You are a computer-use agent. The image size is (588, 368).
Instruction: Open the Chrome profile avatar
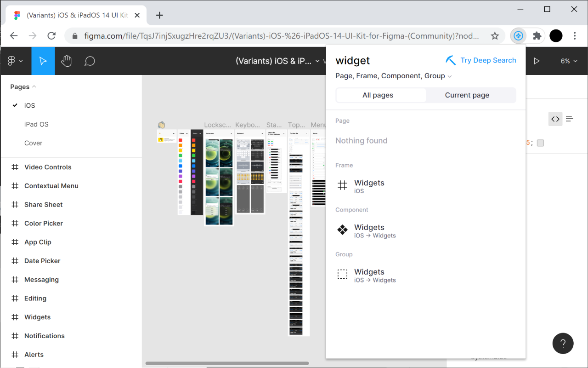tap(556, 36)
